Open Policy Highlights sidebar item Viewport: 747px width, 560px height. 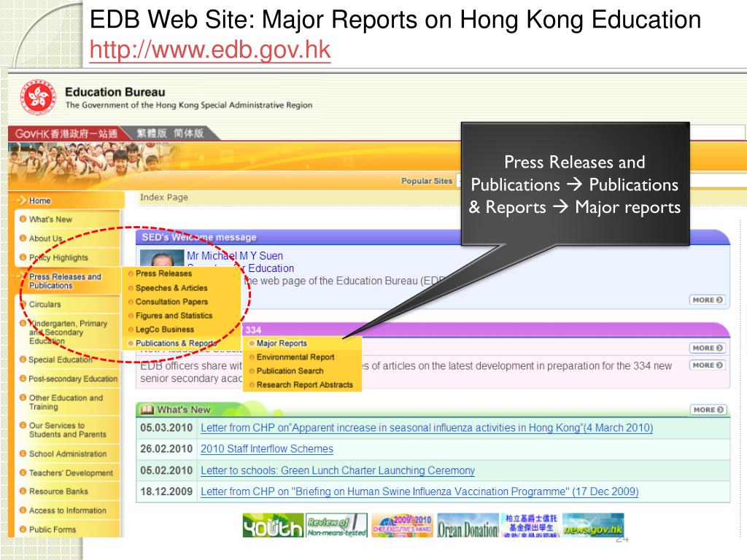pyautogui.click(x=58, y=257)
